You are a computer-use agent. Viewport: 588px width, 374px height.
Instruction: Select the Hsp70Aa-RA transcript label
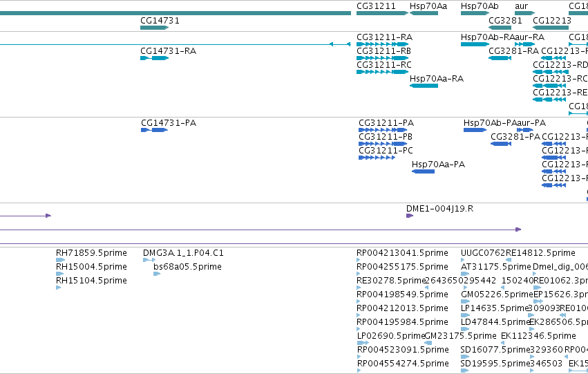(x=437, y=79)
